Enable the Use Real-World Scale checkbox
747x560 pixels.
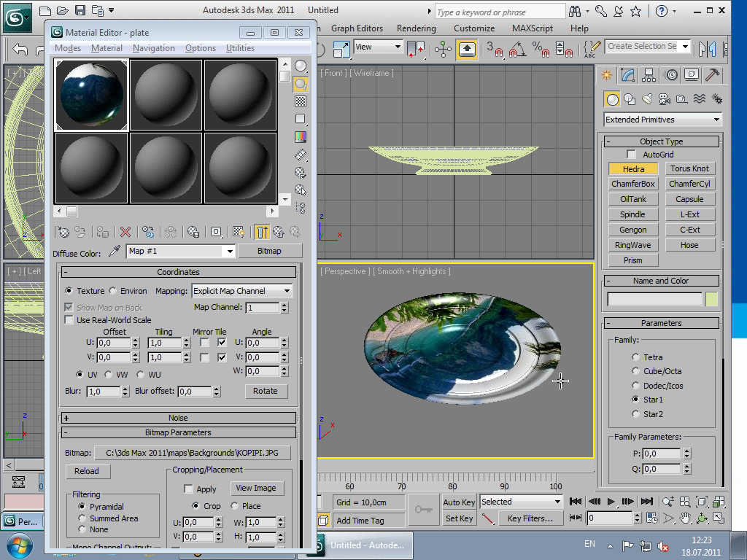coord(69,320)
